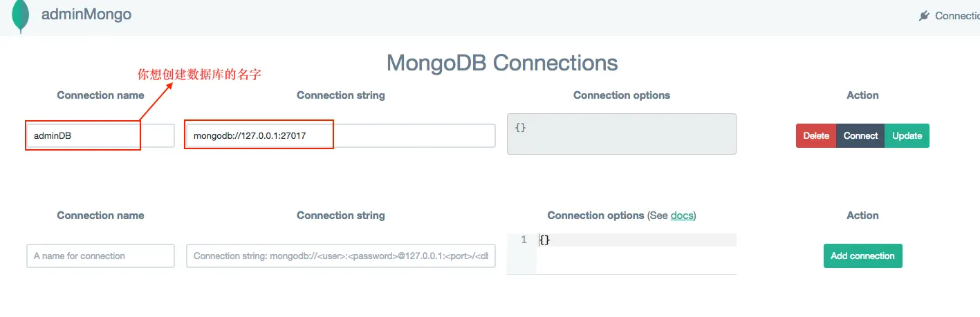
Task: Click the Add connection button
Action: click(x=863, y=256)
